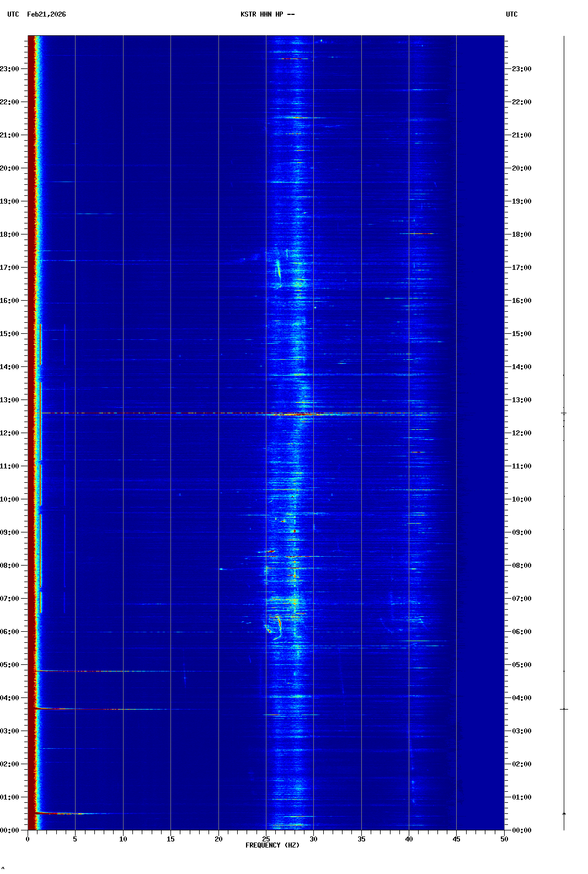Select the 06:00 label on right axis
Viewport: 588px width, 874px height.
[521, 632]
